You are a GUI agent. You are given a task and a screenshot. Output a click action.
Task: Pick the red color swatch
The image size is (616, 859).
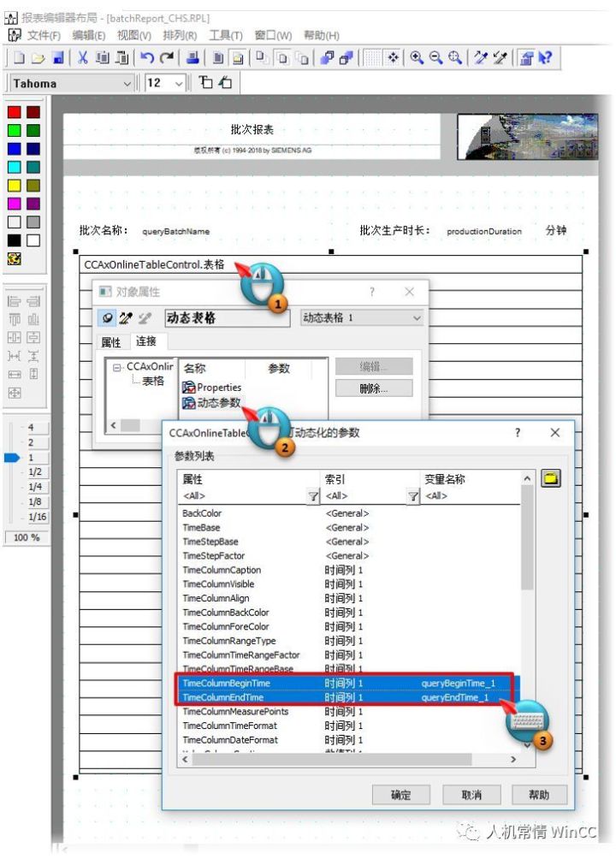15,112
